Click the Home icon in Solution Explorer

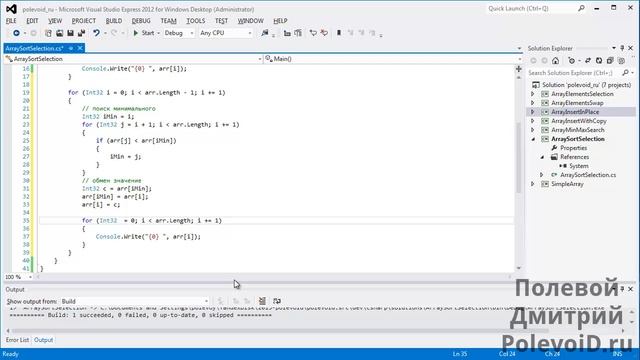click(556, 61)
